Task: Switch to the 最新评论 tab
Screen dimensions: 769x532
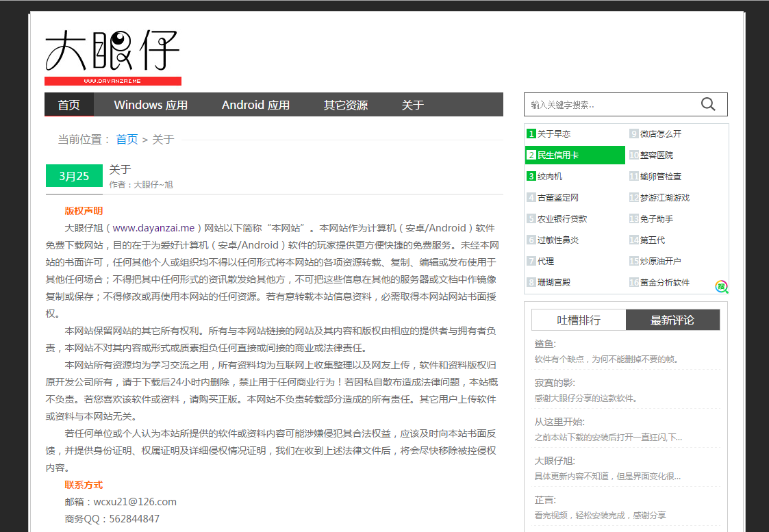Action: coord(673,320)
